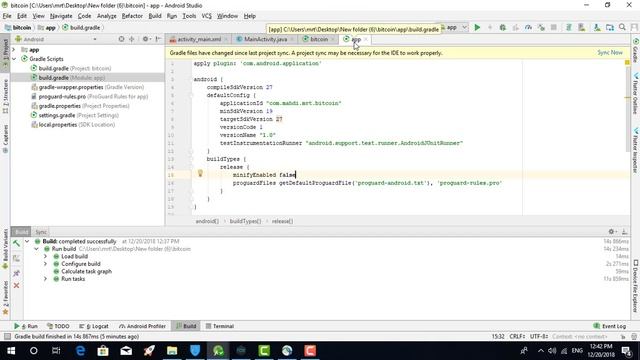Open Windows Start menu
Viewport: 640px width, 360px height.
11,351
